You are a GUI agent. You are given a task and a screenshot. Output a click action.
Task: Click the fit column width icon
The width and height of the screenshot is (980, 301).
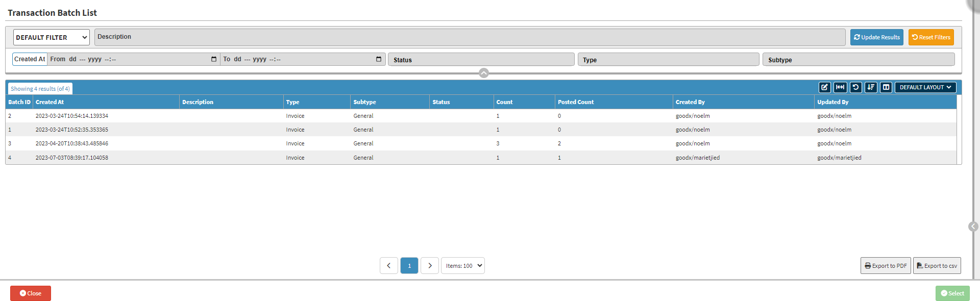click(840, 87)
